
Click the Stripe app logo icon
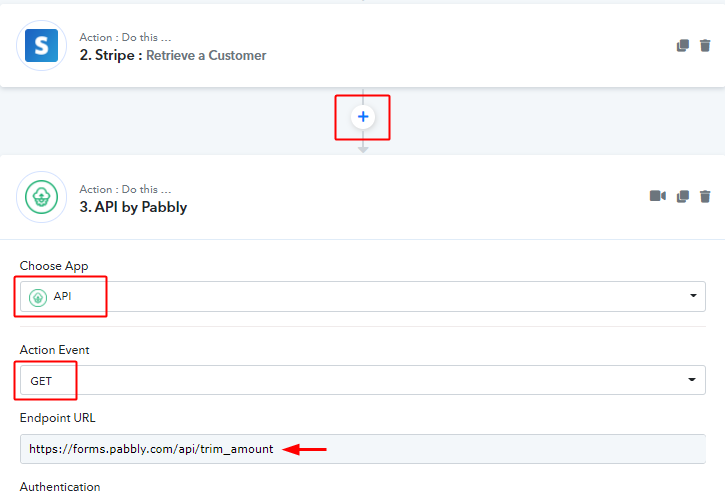tap(42, 45)
